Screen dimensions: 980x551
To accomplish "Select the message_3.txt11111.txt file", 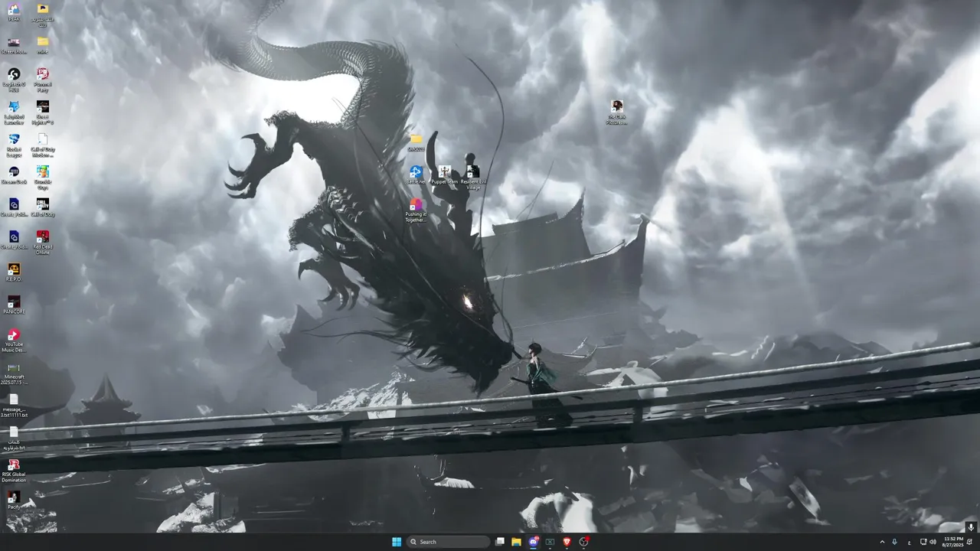I will pos(14,405).
